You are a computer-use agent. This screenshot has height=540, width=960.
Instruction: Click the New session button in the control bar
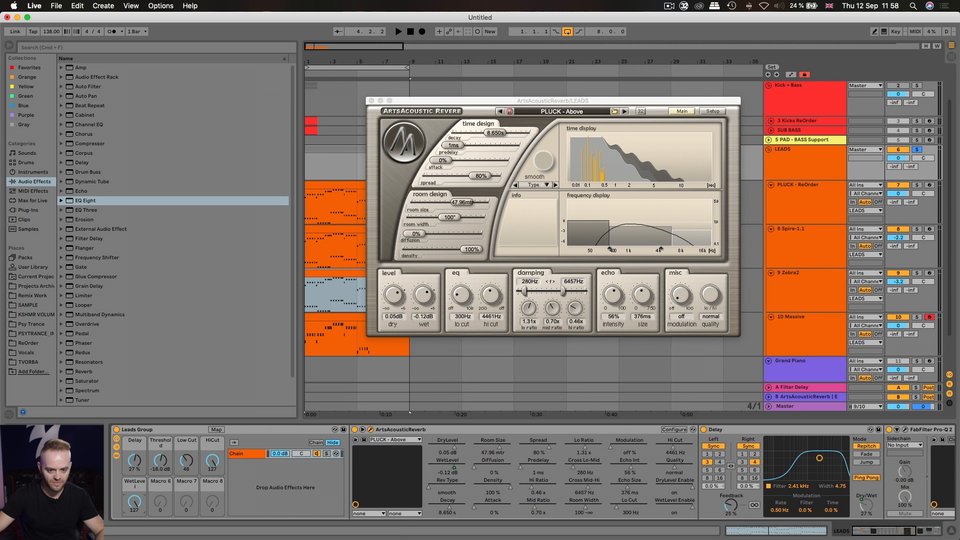click(490, 31)
